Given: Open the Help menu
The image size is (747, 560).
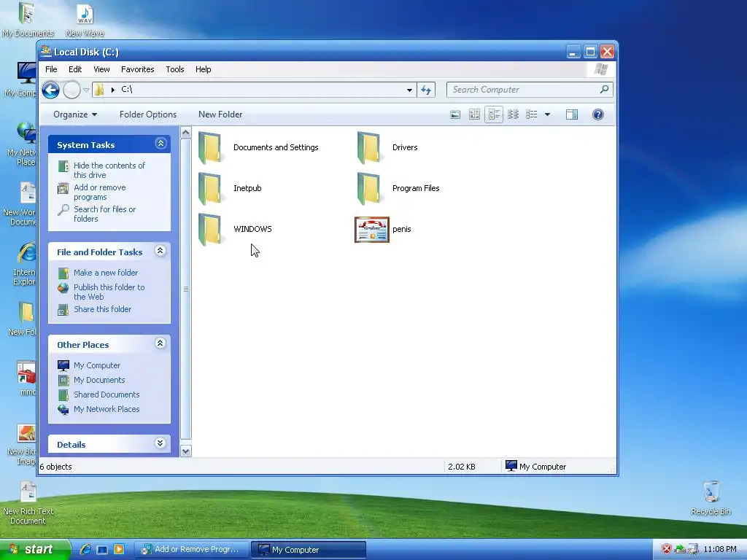Looking at the screenshot, I should pyautogui.click(x=203, y=69).
